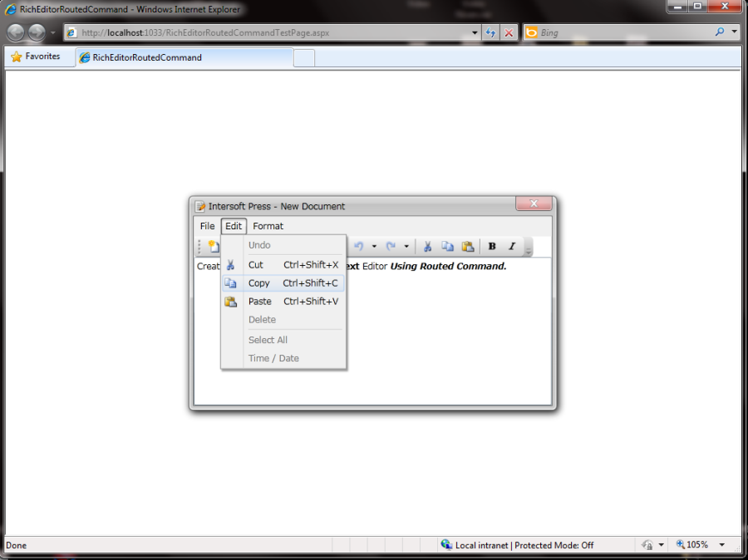Open the Favorites button
748x560 pixels.
click(37, 56)
